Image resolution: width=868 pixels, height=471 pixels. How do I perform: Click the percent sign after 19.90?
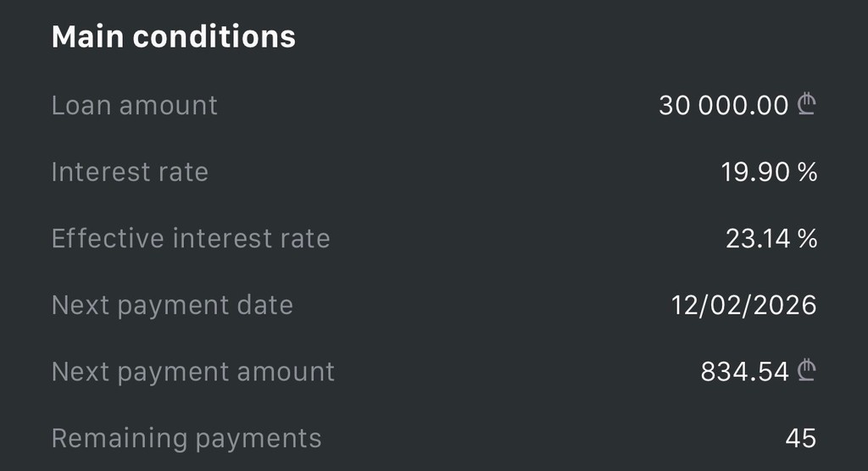point(807,172)
